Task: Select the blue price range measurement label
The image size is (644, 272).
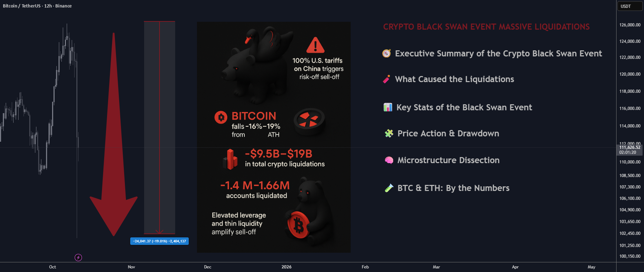Action: pos(159,241)
